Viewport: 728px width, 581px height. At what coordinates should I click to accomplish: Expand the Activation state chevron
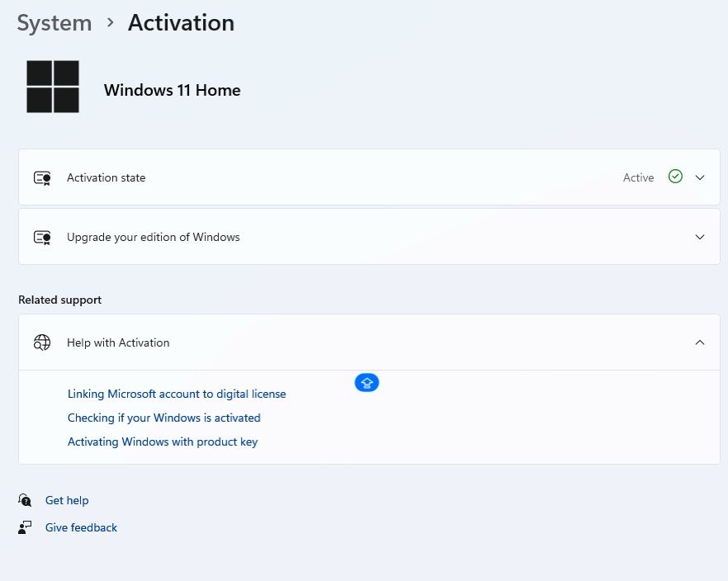(x=700, y=177)
